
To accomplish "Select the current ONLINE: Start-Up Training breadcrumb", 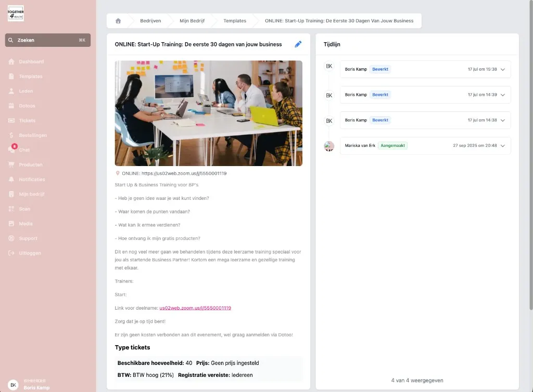I will click(339, 21).
